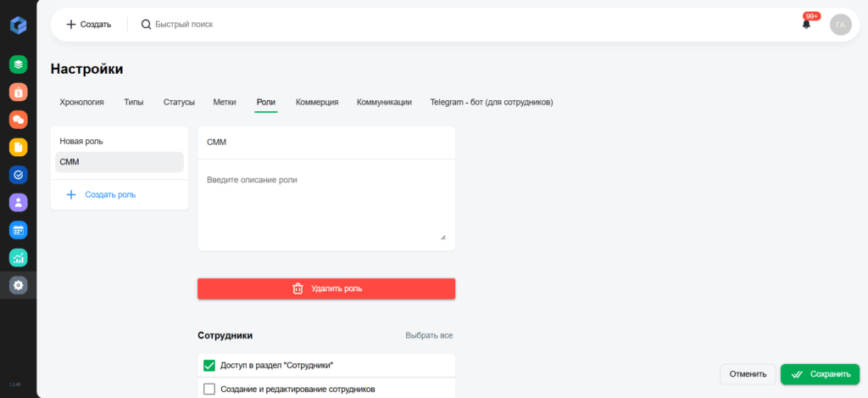Viewport: 868px width, 398px height.
Task: Switch to the Коммерция tab
Action: [317, 102]
